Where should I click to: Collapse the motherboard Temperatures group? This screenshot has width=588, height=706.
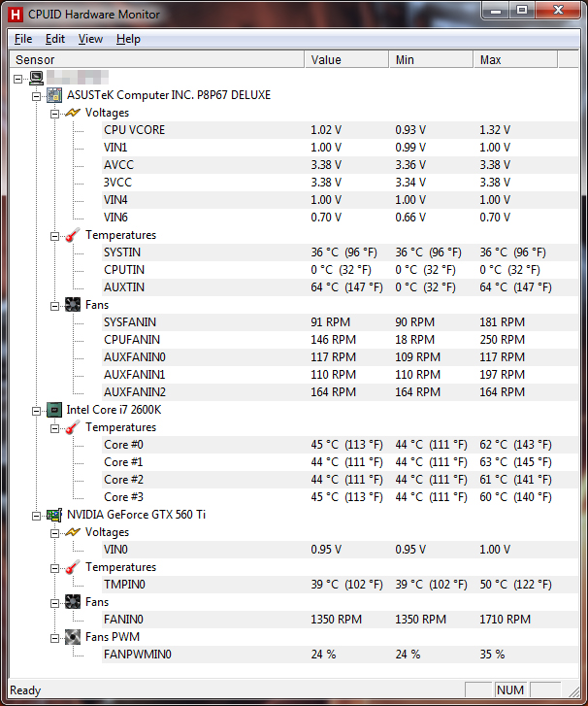(55, 236)
